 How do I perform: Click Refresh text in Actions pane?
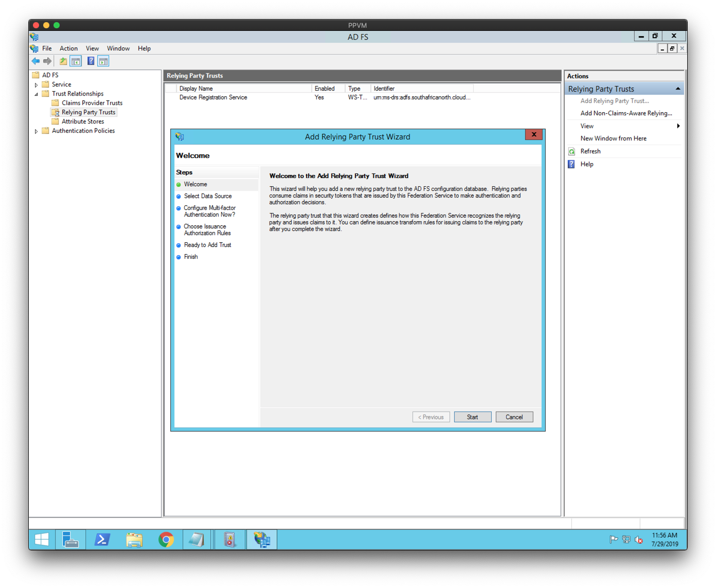[590, 151]
